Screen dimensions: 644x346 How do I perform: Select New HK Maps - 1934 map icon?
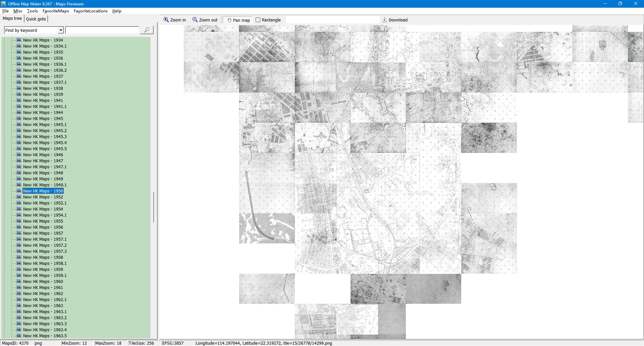19,40
